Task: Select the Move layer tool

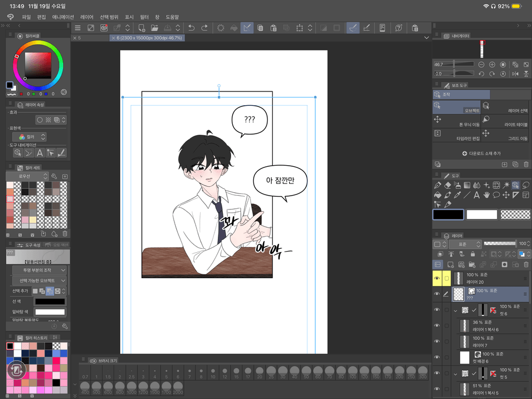Action: pos(506,195)
